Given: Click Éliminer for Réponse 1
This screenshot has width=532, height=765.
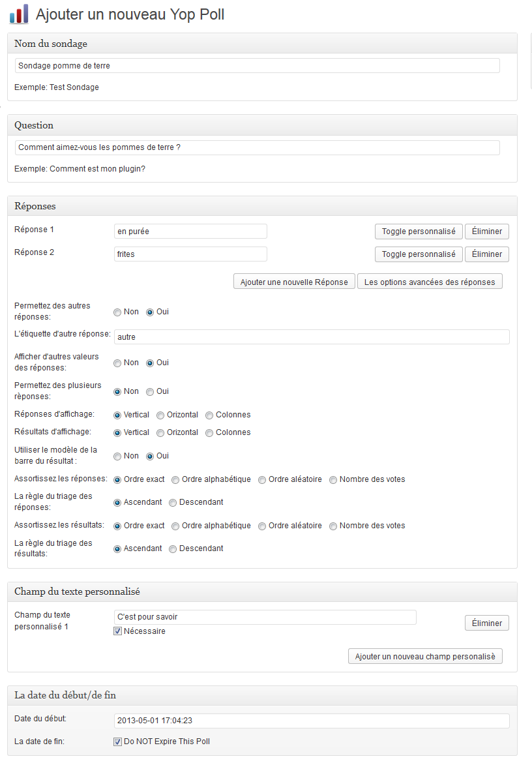Looking at the screenshot, I should click(x=486, y=232).
